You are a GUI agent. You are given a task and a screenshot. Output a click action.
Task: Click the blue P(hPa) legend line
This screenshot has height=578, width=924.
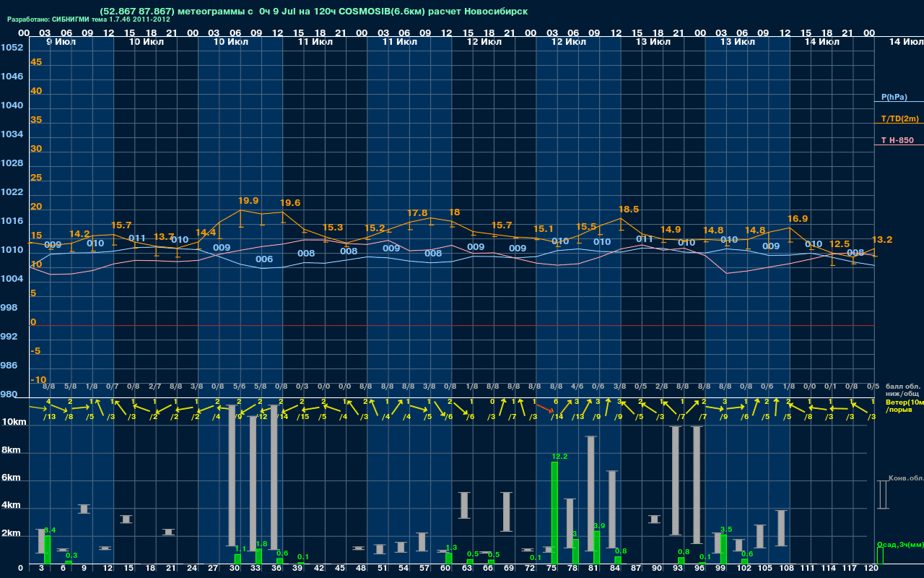(x=899, y=102)
